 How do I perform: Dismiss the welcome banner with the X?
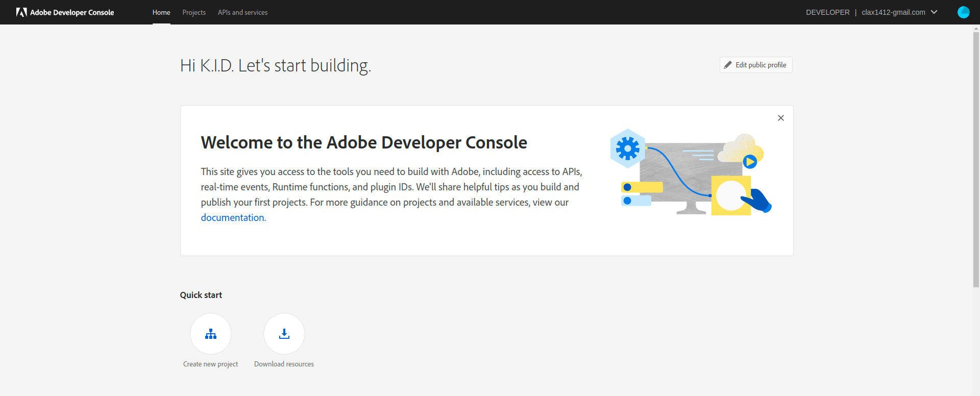click(781, 118)
